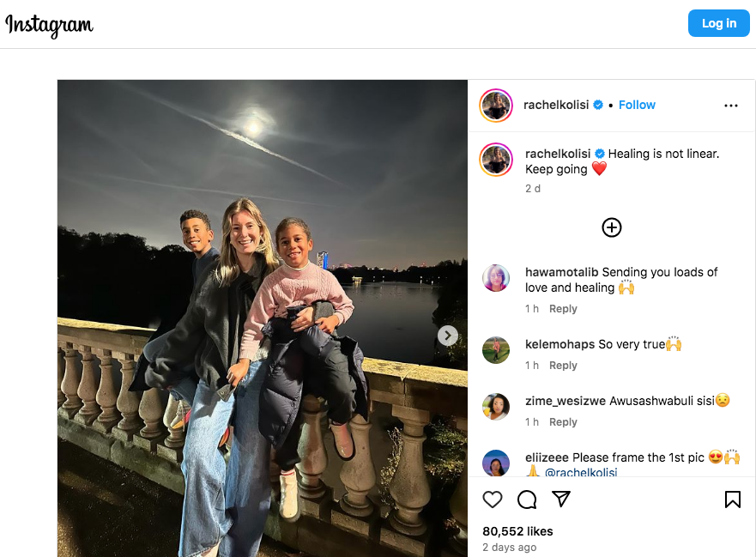
Task: Click the Instagram logo
Action: click(x=49, y=25)
